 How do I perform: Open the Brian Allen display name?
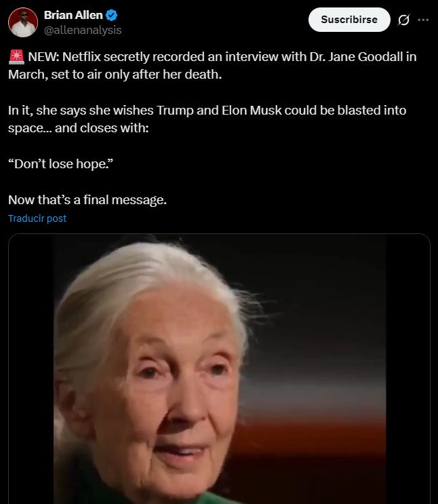(73, 15)
